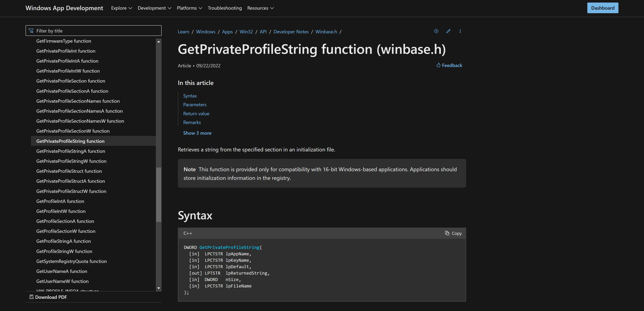644x311 pixels.
Task: Open GetUserNameW function entry
Action: (x=62, y=281)
